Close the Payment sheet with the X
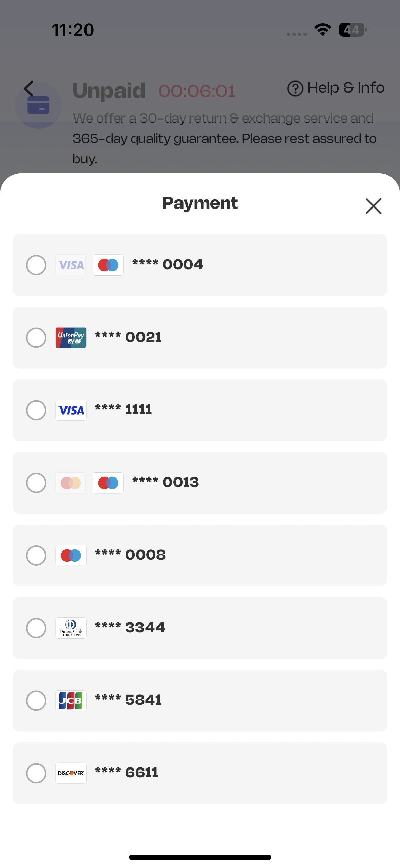The height and width of the screenshot is (868, 400). point(374,206)
